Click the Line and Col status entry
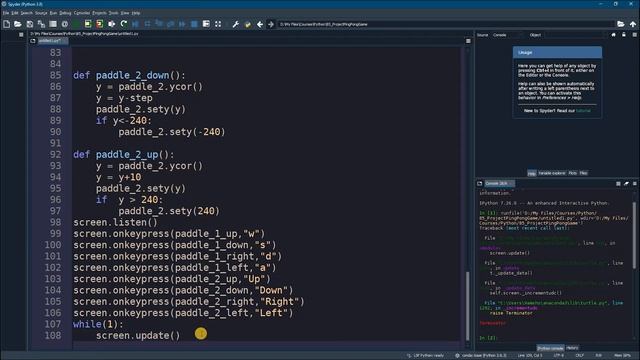This screenshot has height=360, width=640. pos(530,356)
